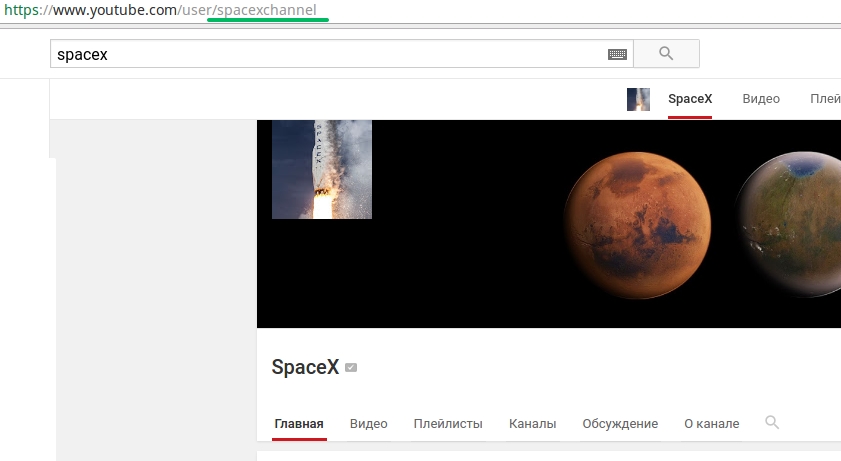841x461 pixels.
Task: Select the SpaceX tab in sticky header
Action: coord(690,99)
